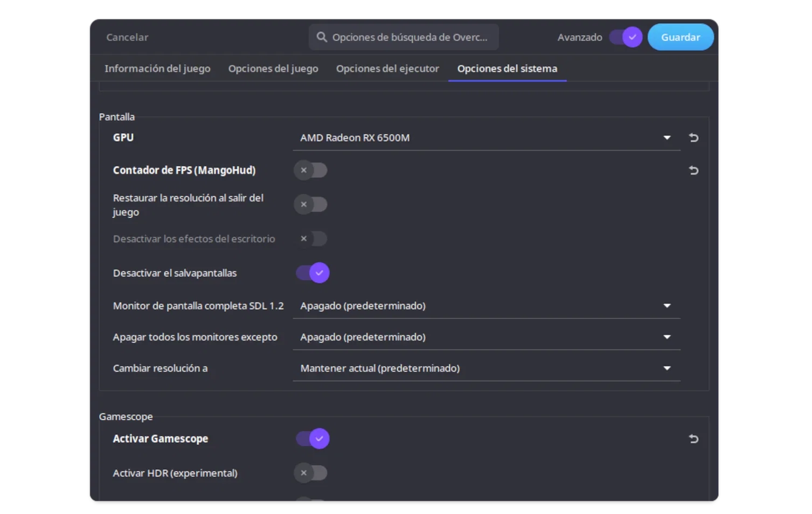
Task: Enable Restaurar la resolución al salir toggle
Action: pyautogui.click(x=311, y=205)
